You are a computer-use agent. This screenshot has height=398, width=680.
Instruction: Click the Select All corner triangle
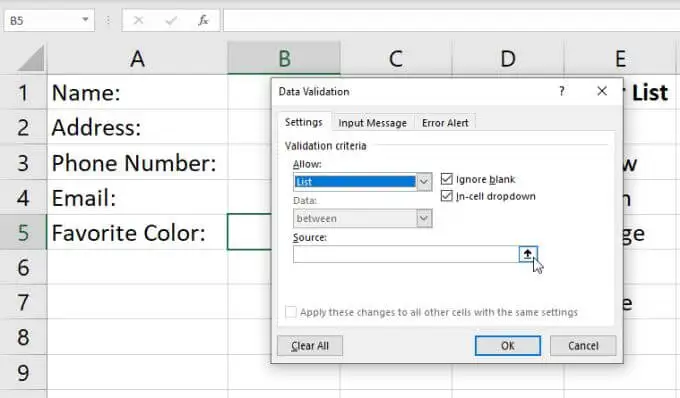(x=31, y=59)
